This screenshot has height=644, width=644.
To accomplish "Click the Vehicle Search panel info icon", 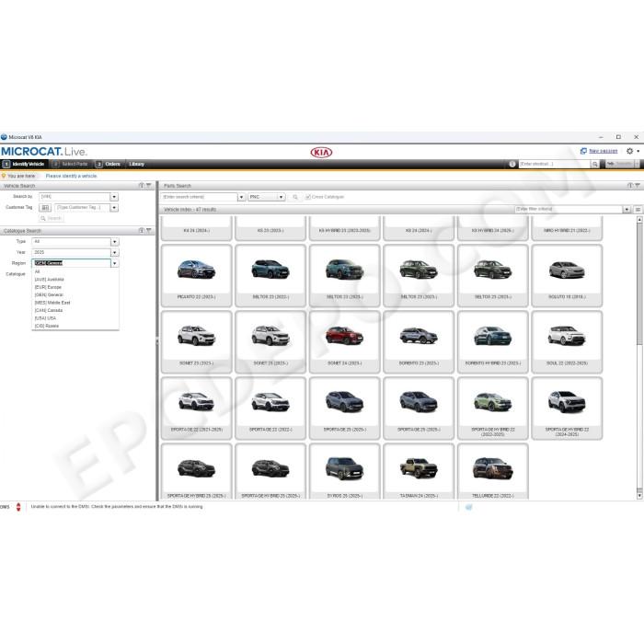I will click(x=142, y=186).
